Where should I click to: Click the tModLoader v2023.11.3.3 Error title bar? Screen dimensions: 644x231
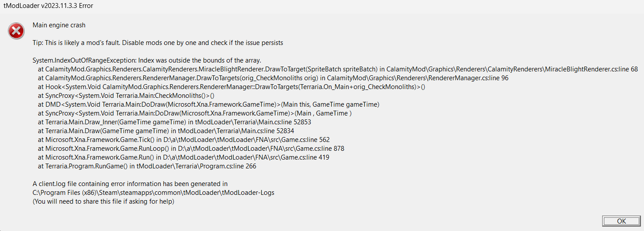point(48,6)
